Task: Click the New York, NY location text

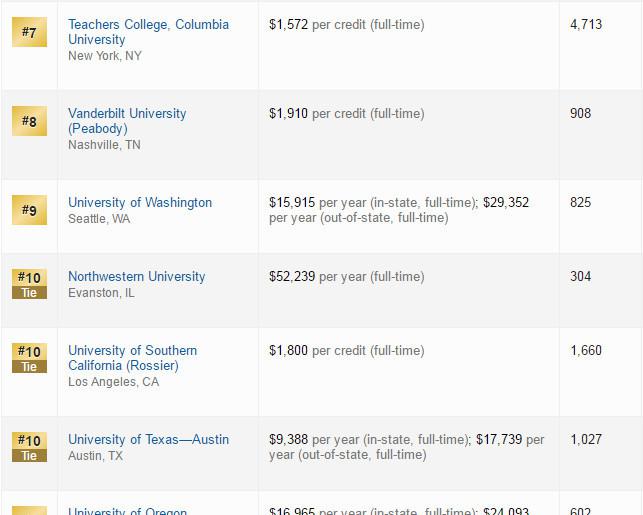Action: (105, 56)
